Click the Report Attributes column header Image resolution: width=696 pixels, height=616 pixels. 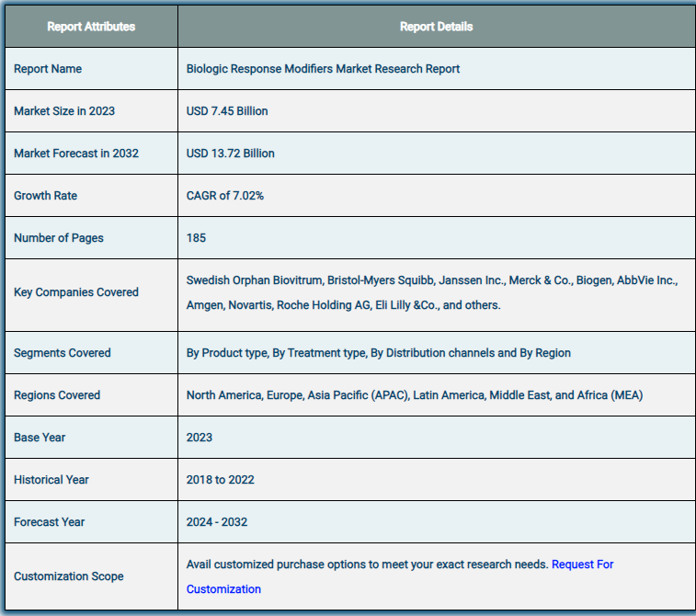coord(91,27)
